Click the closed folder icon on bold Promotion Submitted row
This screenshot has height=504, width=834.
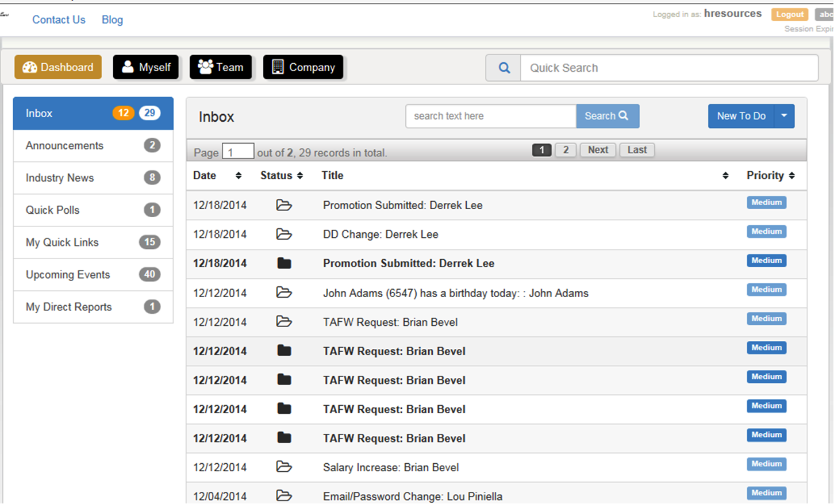284,263
